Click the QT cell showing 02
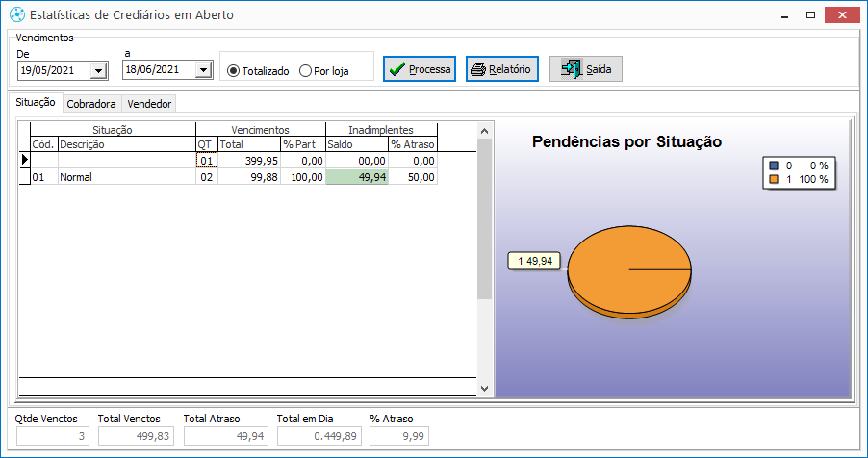The image size is (868, 458). 207,177
